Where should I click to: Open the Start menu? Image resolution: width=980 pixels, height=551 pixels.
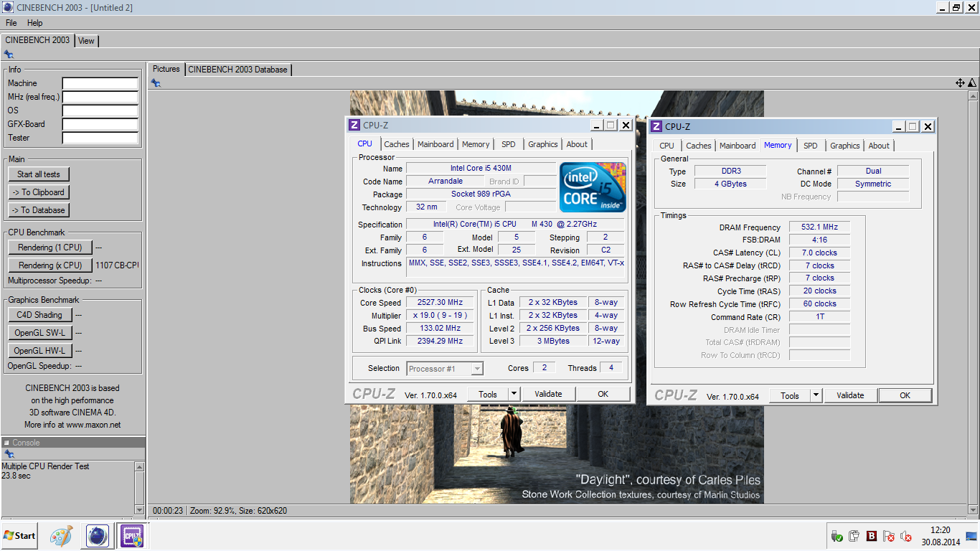[x=19, y=536]
